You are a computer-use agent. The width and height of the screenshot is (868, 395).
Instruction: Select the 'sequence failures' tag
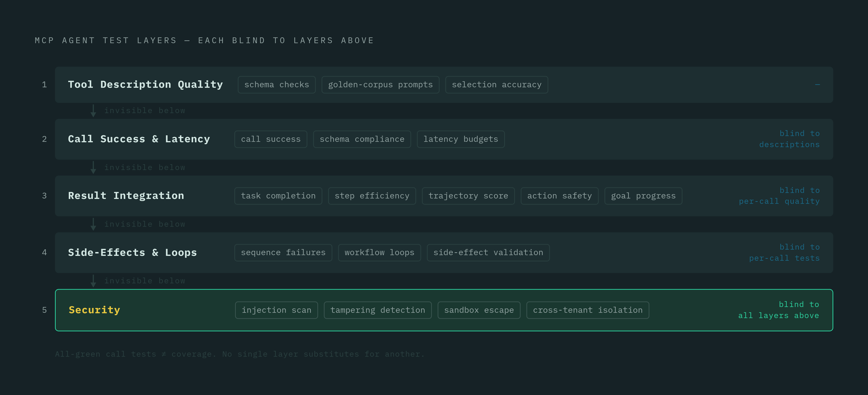[283, 252]
